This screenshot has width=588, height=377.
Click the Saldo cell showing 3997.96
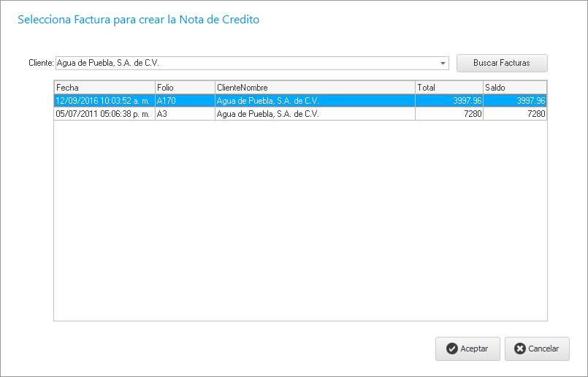pos(514,101)
